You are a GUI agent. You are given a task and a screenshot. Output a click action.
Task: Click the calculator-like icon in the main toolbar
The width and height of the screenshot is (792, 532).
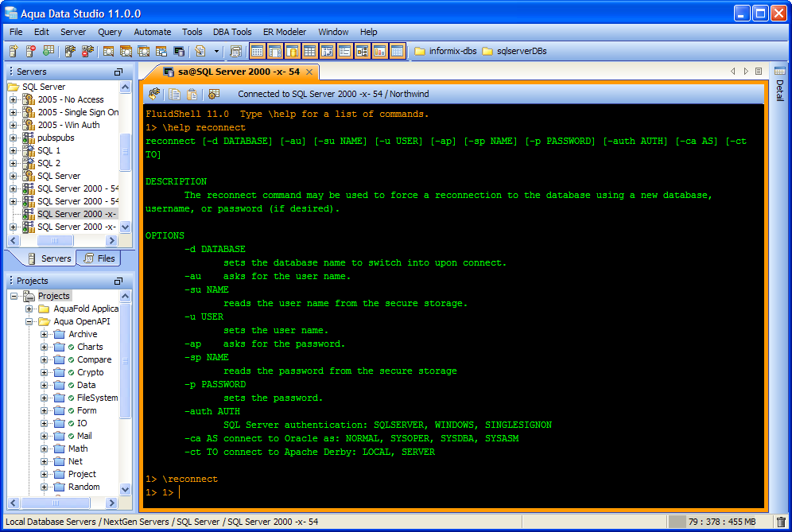click(235, 51)
